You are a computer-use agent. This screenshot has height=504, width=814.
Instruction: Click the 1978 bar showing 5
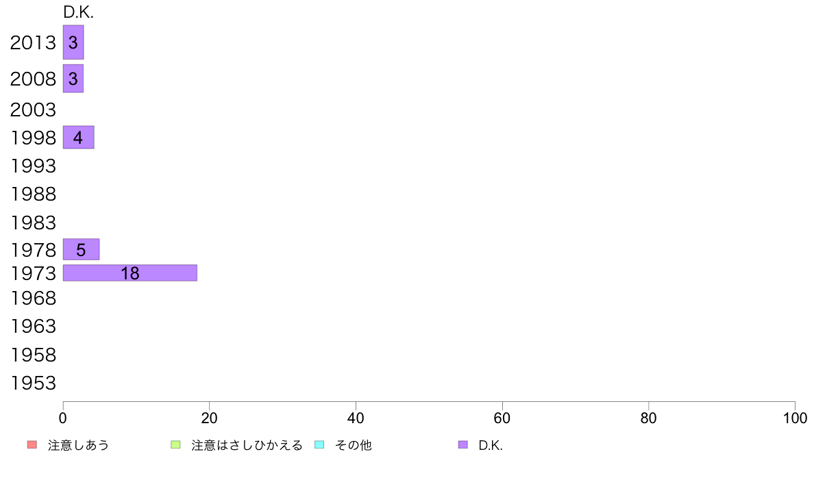(81, 249)
